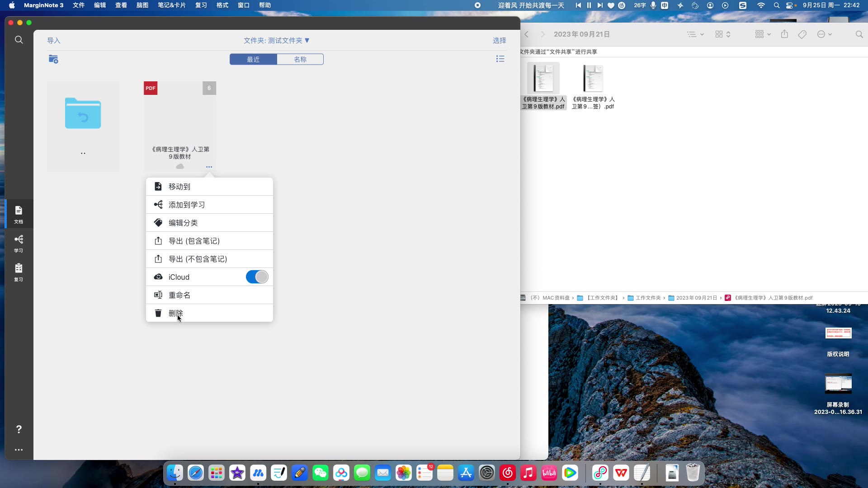Viewport: 868px width, 488px height.
Task: Open the Tags icon in Finder toolbar
Action: 802,34
